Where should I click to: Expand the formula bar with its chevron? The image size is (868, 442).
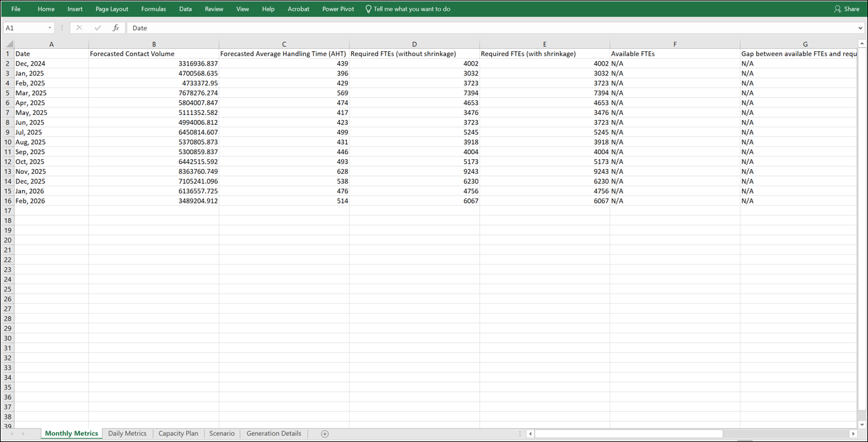point(859,28)
